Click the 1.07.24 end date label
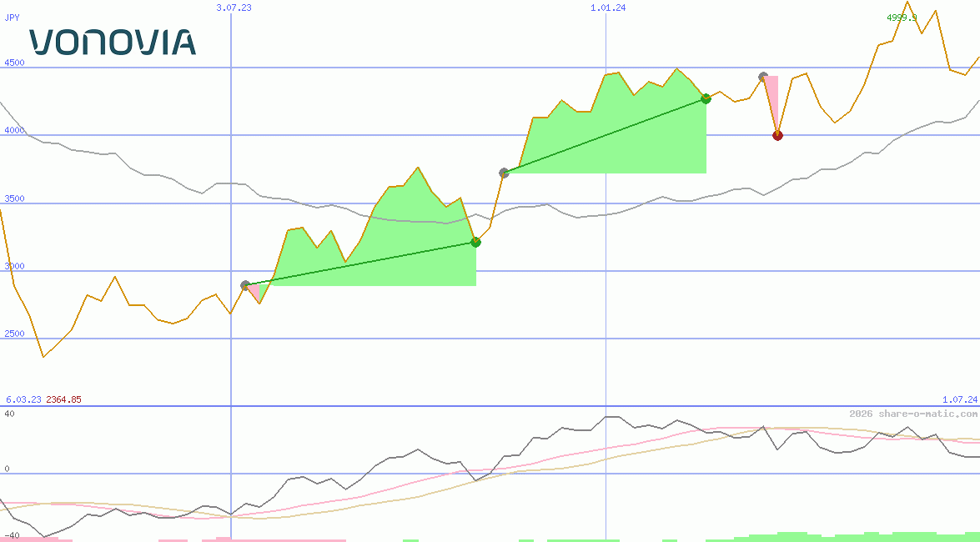980x542 pixels. tap(959, 399)
